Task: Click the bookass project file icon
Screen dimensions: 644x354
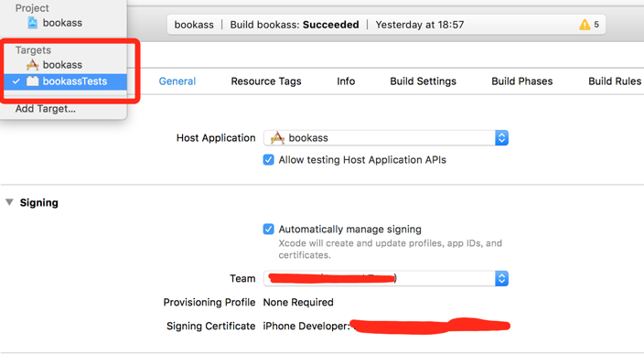Action: tap(32, 23)
